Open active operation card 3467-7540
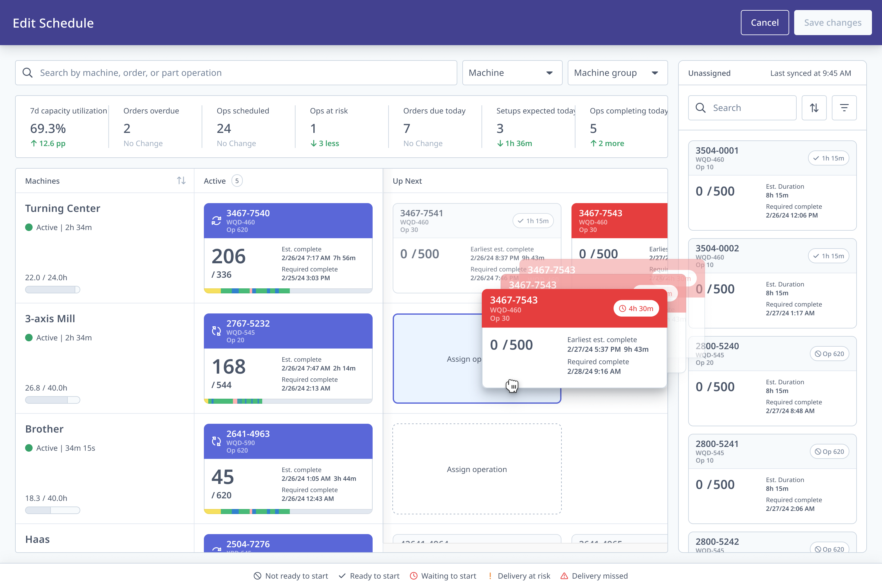 pyautogui.click(x=288, y=248)
